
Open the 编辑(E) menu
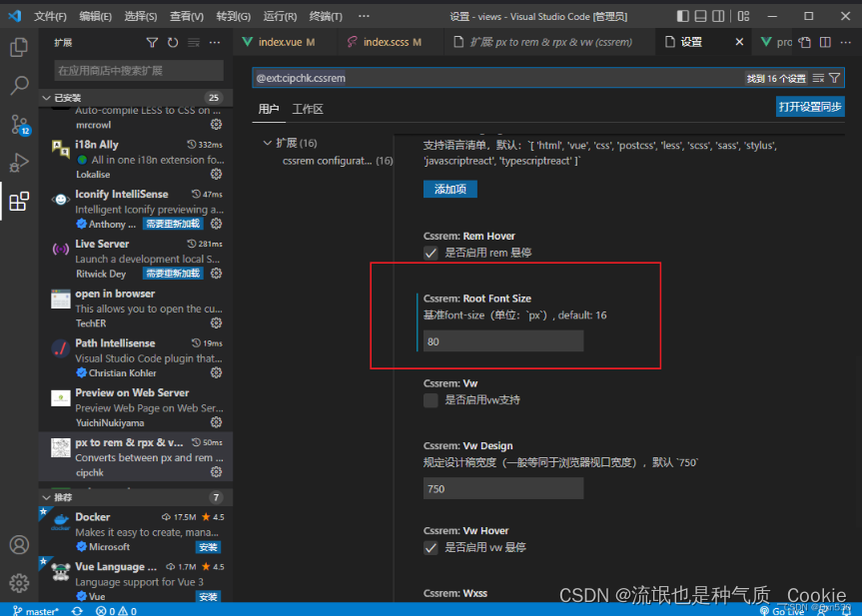(x=95, y=17)
